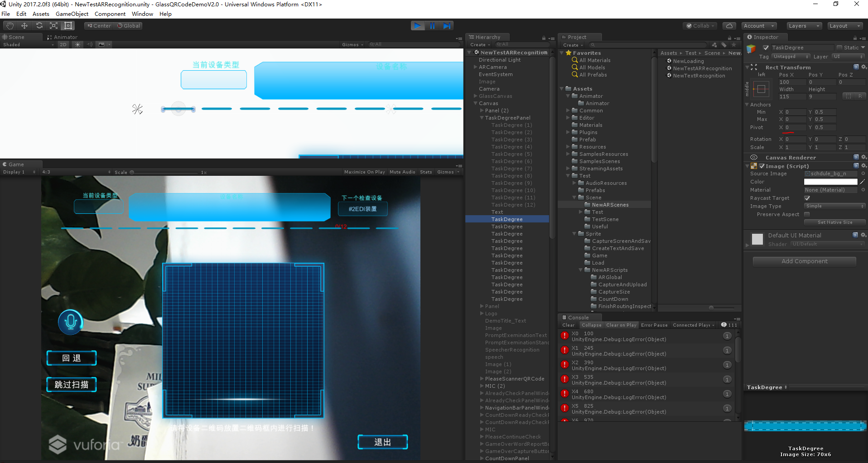Open the Display 1 dropdown in Game view

[x=19, y=172]
